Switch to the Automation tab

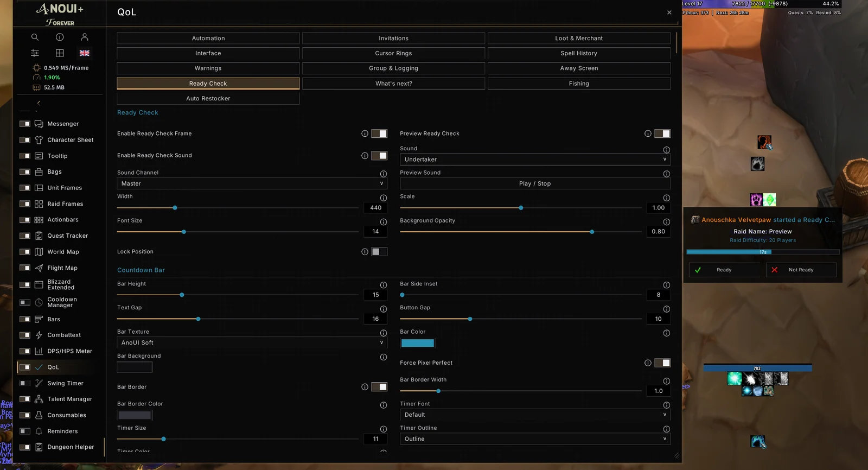[208, 39]
